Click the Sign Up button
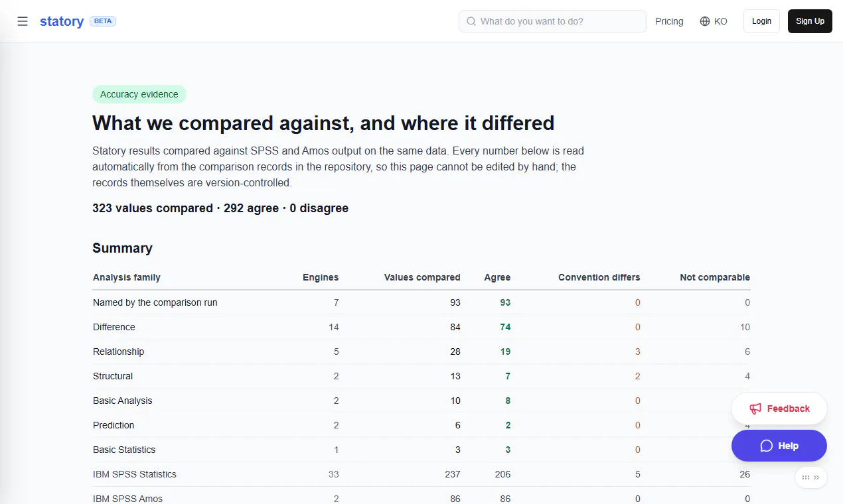 810,21
